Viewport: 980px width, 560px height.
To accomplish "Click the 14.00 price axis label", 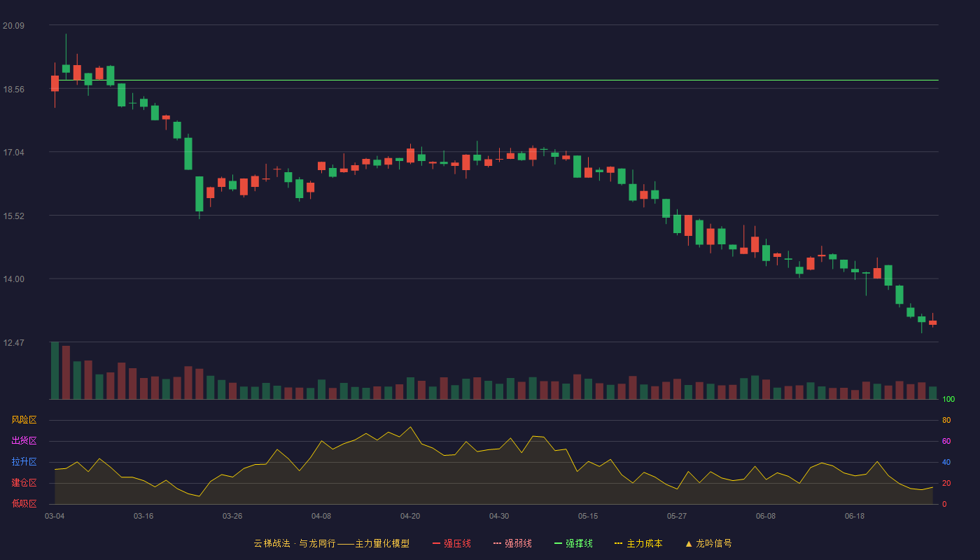I will pyautogui.click(x=13, y=279).
